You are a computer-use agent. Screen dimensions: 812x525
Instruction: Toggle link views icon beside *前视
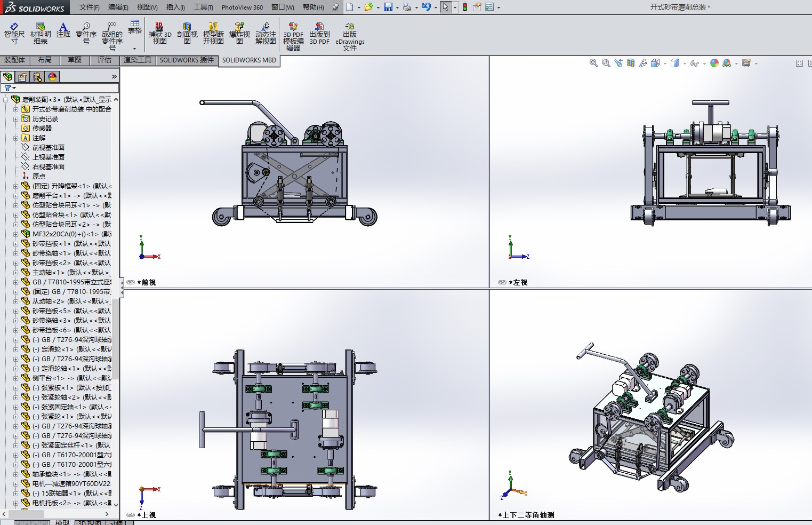click(131, 282)
